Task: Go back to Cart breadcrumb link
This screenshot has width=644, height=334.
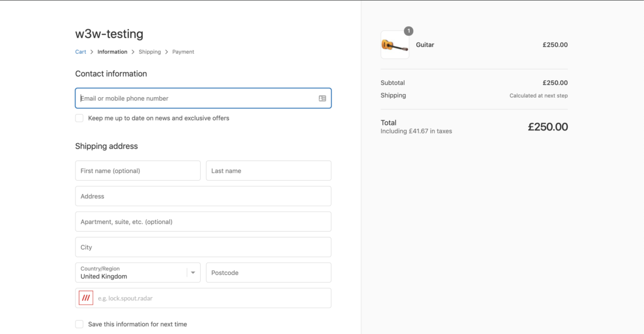Action: (81, 51)
